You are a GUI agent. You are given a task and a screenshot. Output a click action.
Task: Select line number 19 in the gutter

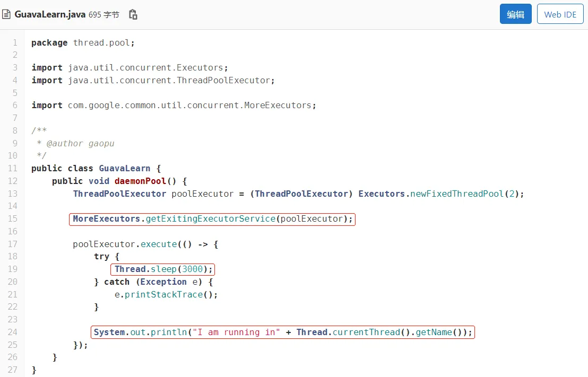13,269
